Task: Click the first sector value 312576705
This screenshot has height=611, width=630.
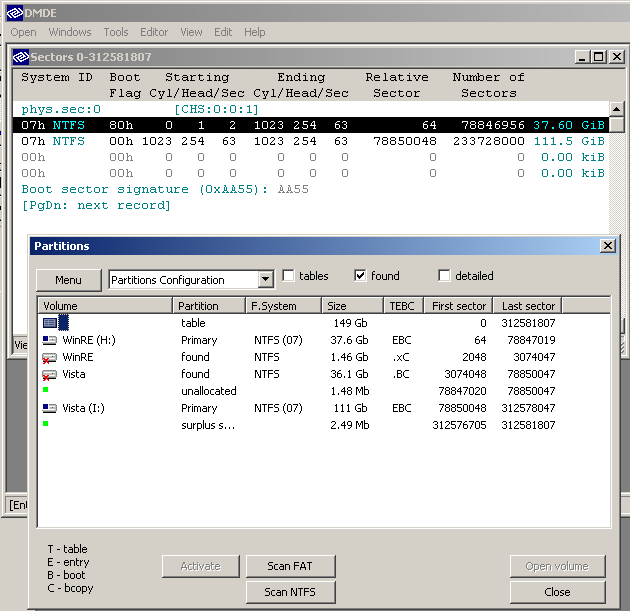Action: (459, 425)
